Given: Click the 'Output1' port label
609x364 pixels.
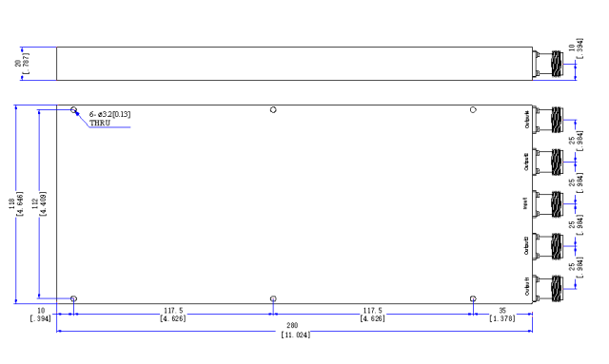Looking at the screenshot, I should (526, 286).
